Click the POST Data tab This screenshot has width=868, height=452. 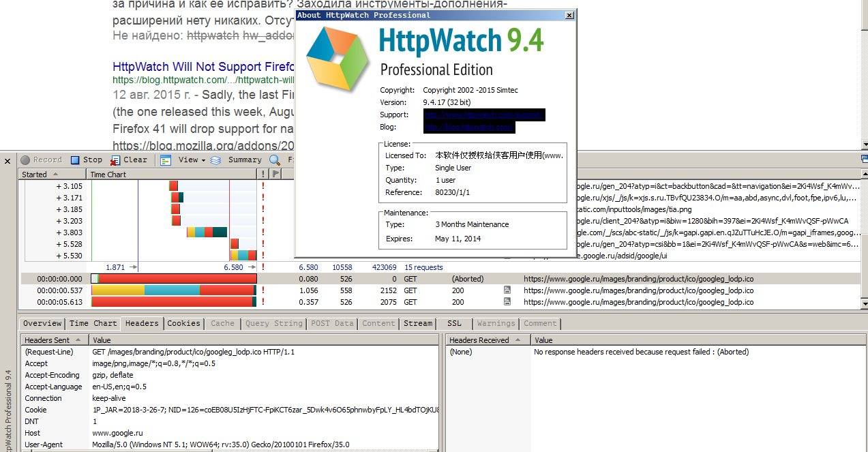[332, 324]
